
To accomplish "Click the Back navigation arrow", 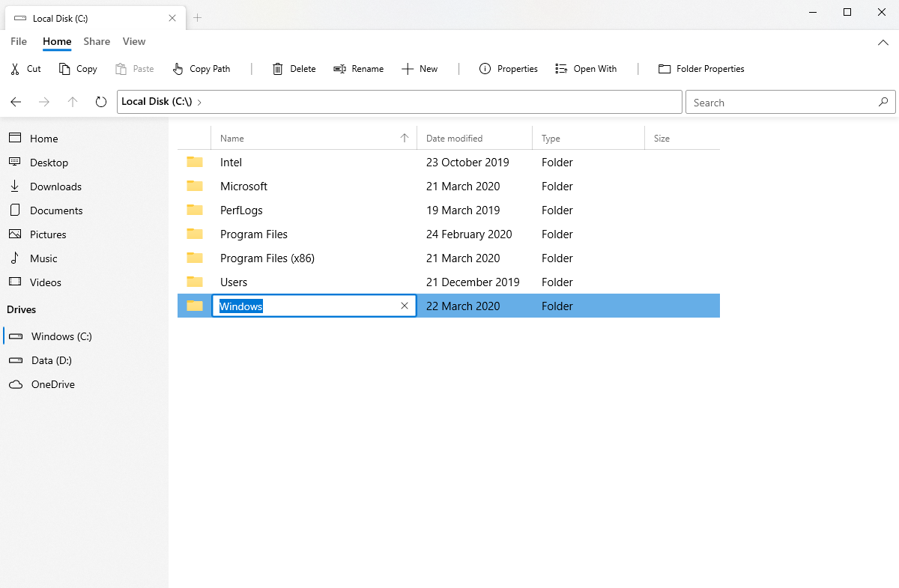I will [16, 102].
